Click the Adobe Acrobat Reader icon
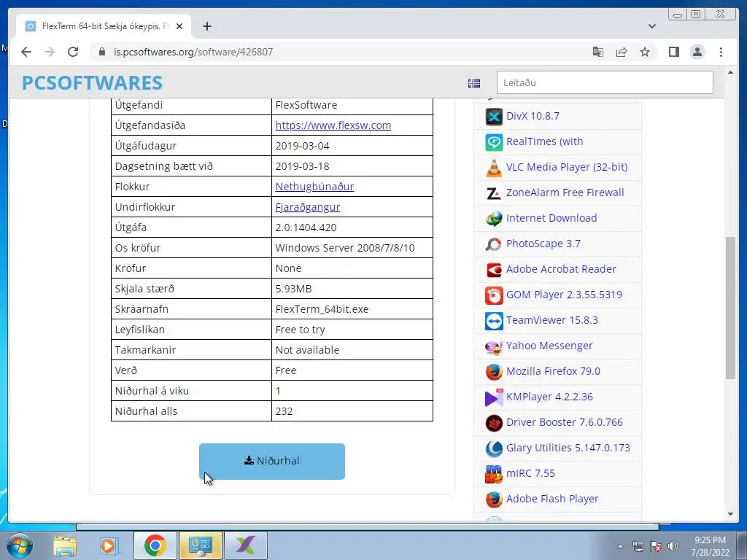 click(494, 270)
